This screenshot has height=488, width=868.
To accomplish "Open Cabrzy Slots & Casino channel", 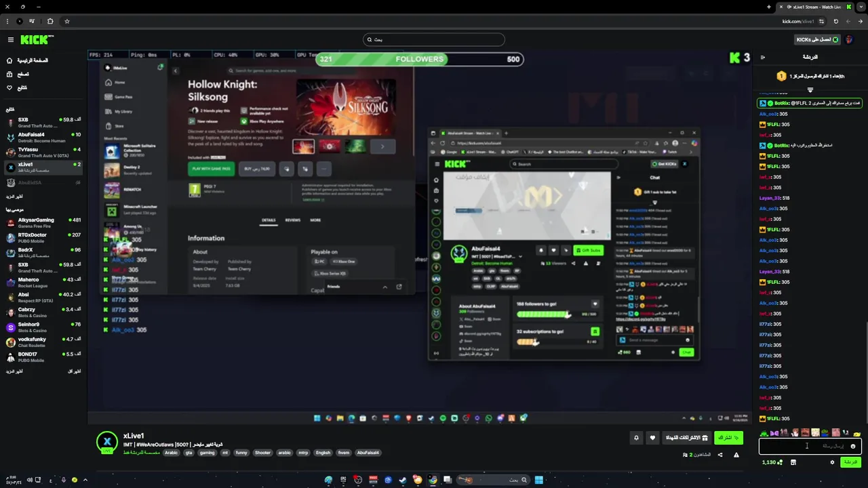I will click(43, 312).
